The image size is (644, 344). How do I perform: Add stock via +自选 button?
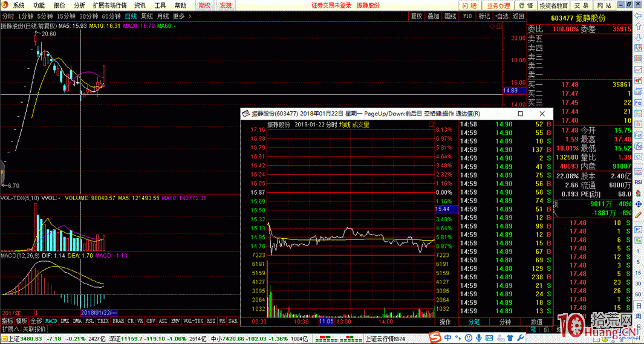(x=501, y=16)
